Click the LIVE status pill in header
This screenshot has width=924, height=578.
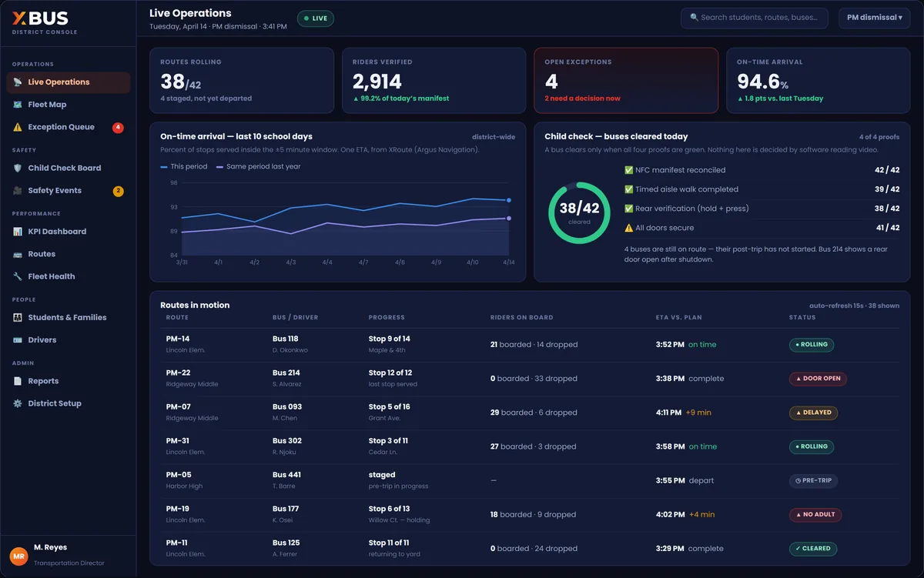tap(316, 18)
